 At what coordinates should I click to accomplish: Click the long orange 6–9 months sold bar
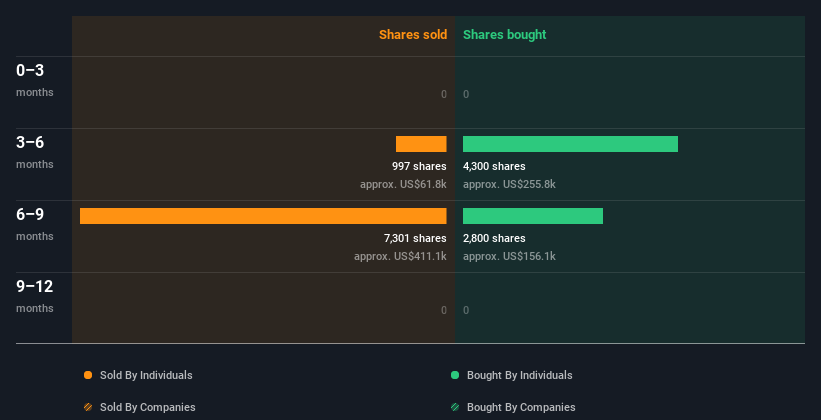click(263, 216)
